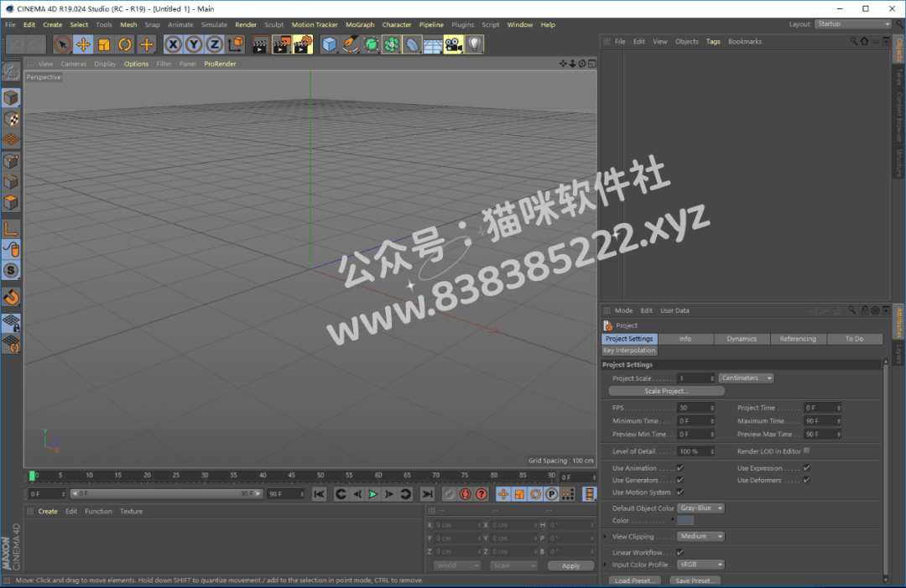Click the Scale Project button
The image size is (906, 588).
[x=666, y=391]
